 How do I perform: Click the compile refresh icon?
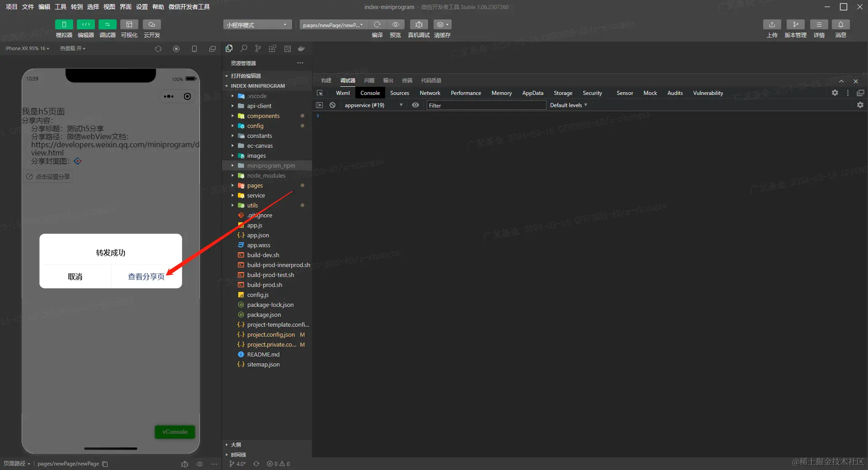377,24
